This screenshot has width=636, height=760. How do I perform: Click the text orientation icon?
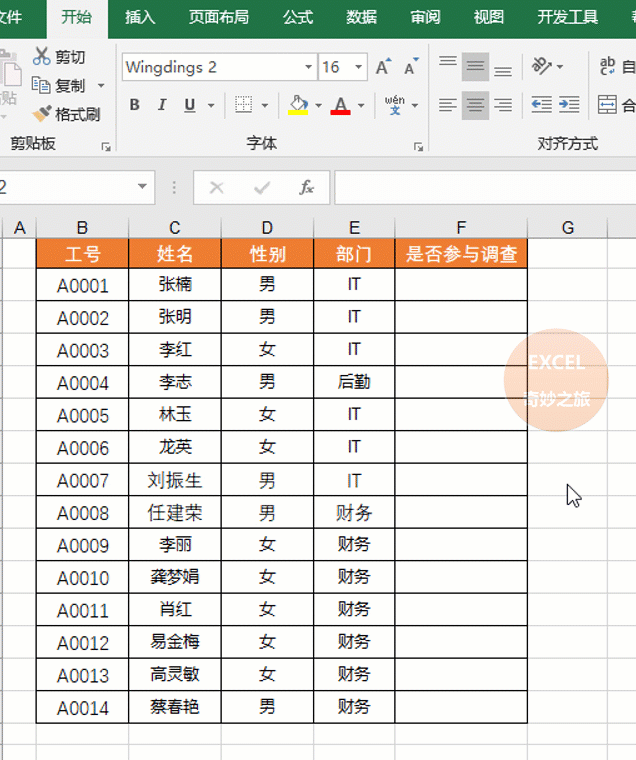[541, 66]
